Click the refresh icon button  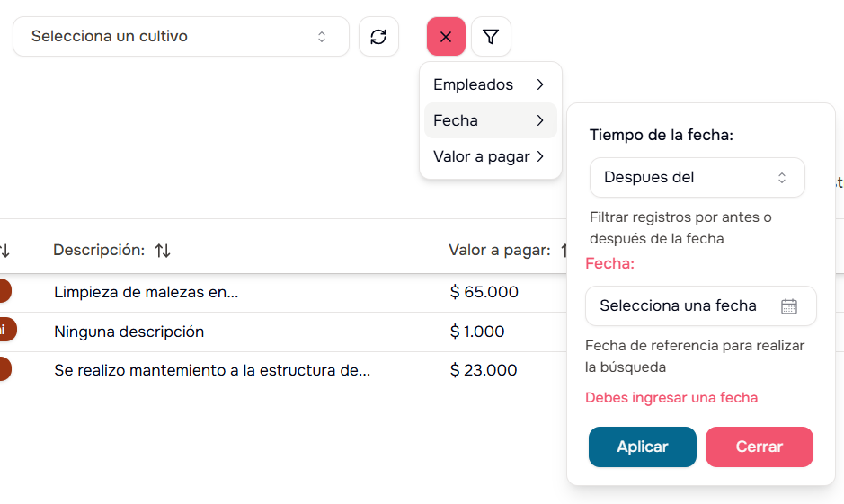(378, 37)
